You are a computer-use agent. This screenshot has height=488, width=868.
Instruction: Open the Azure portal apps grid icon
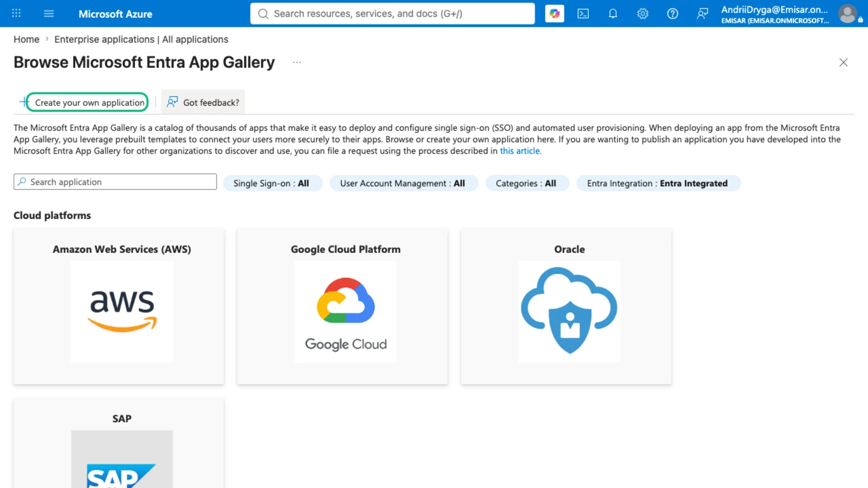[x=17, y=13]
